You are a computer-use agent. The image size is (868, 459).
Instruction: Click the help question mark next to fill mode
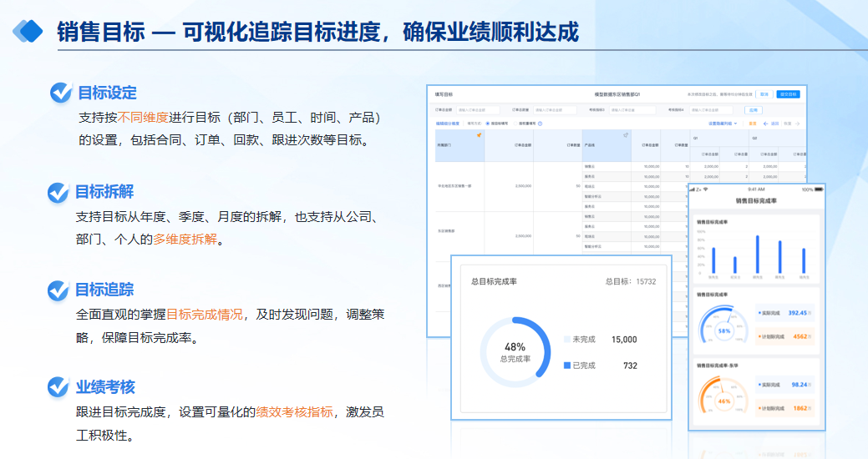click(541, 124)
